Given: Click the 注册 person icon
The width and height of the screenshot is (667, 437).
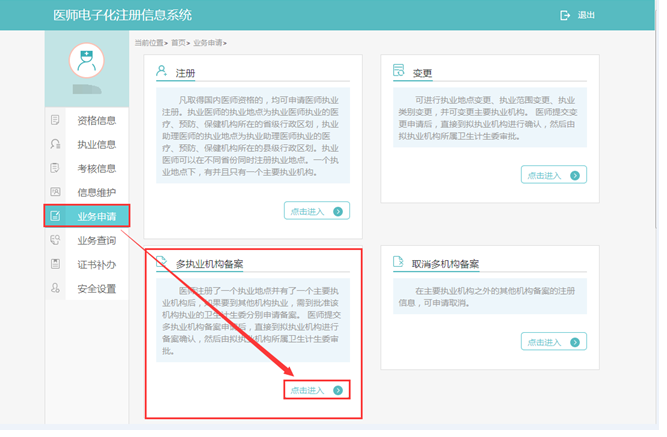Looking at the screenshot, I should [161, 72].
